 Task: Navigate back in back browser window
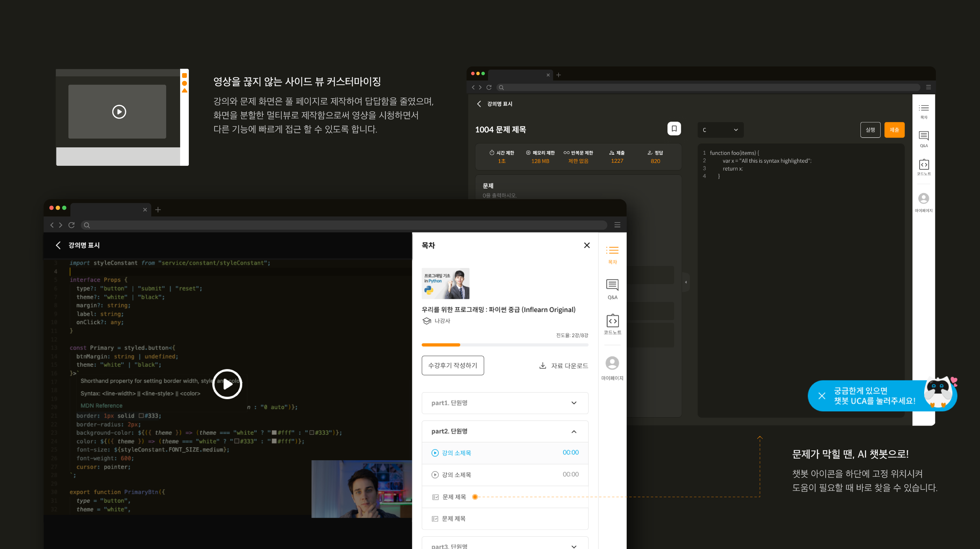(x=473, y=87)
